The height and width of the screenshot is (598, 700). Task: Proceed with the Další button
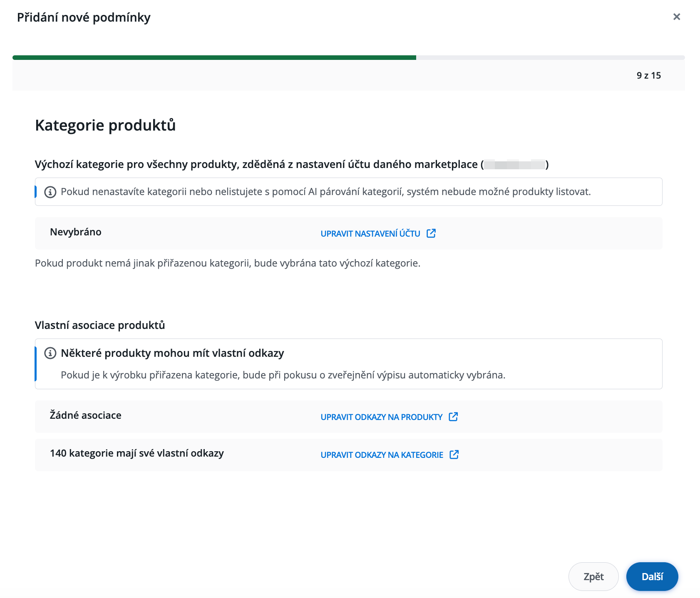click(x=652, y=576)
